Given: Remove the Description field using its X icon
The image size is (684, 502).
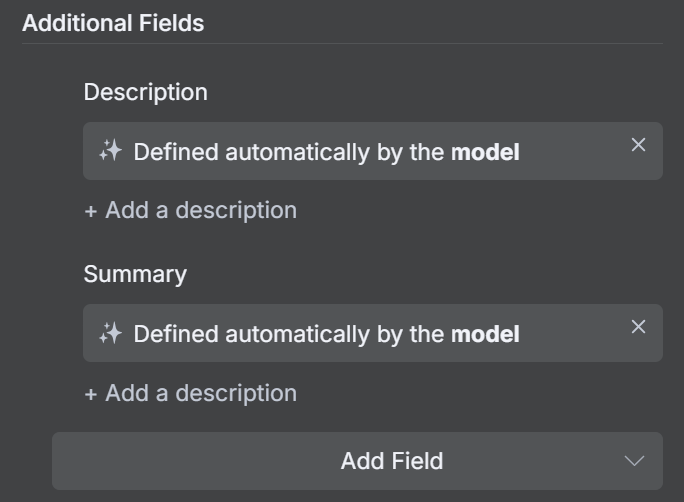Looking at the screenshot, I should [x=638, y=145].
